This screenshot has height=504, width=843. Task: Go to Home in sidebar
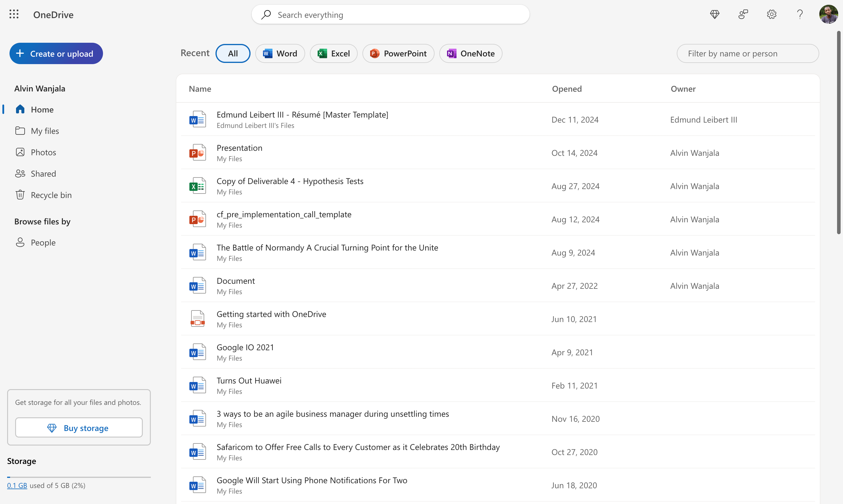point(42,109)
